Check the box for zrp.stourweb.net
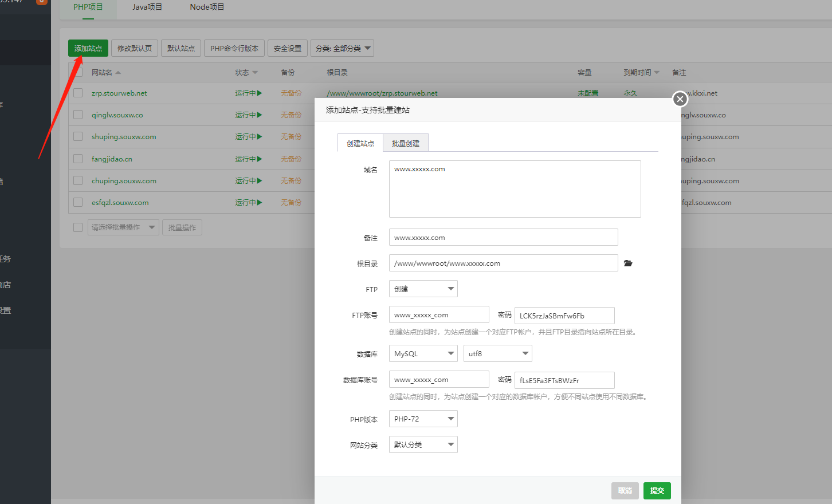 tap(78, 93)
